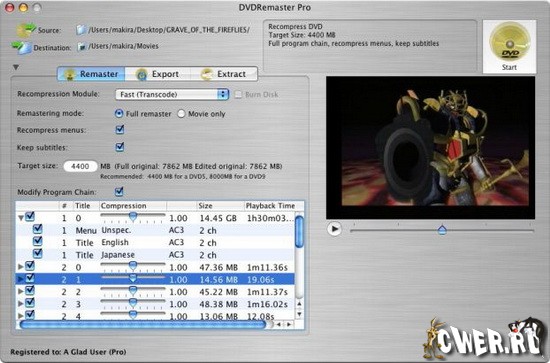Uncheck title 1 0 checkbox
Screen dimensions: 550x363
point(30,216)
